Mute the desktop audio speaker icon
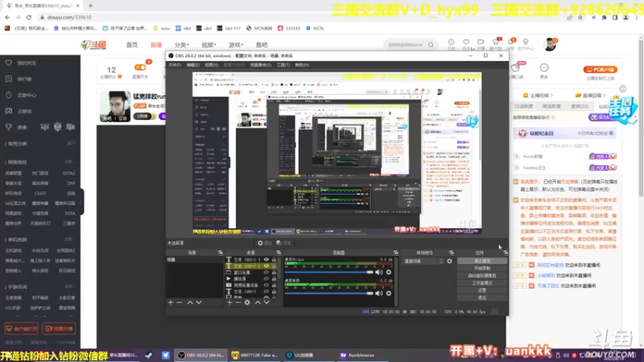Viewport: 644px width, 362px height. point(378,293)
